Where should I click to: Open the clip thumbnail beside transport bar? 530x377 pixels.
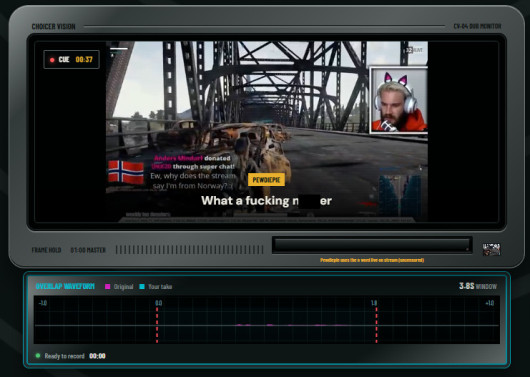(491, 250)
